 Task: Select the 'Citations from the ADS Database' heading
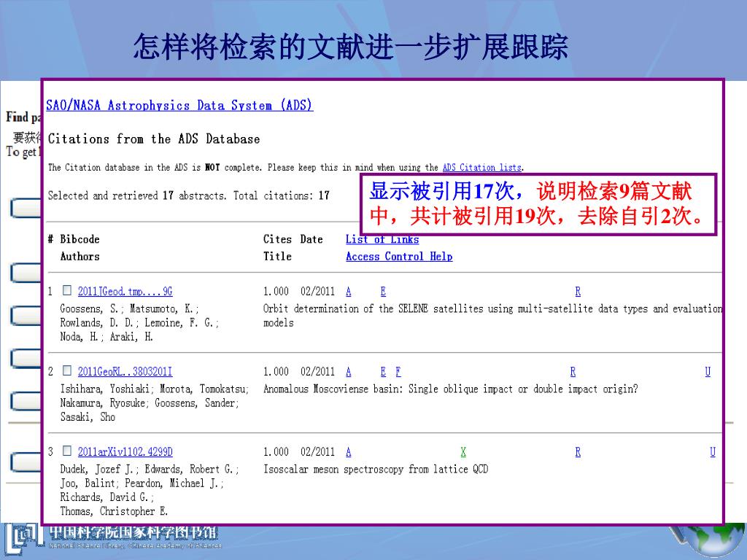[154, 139]
